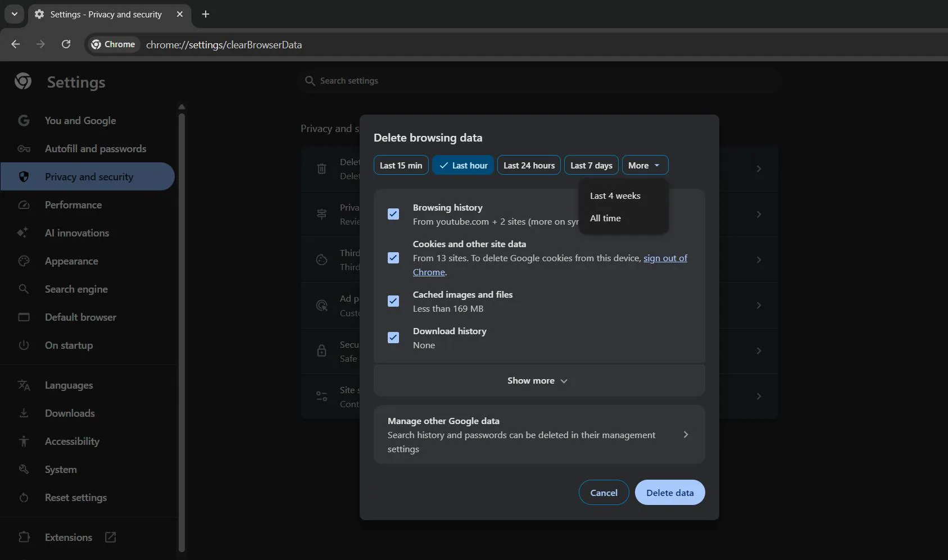Uncheck the Browsing history checkbox

pyautogui.click(x=393, y=214)
